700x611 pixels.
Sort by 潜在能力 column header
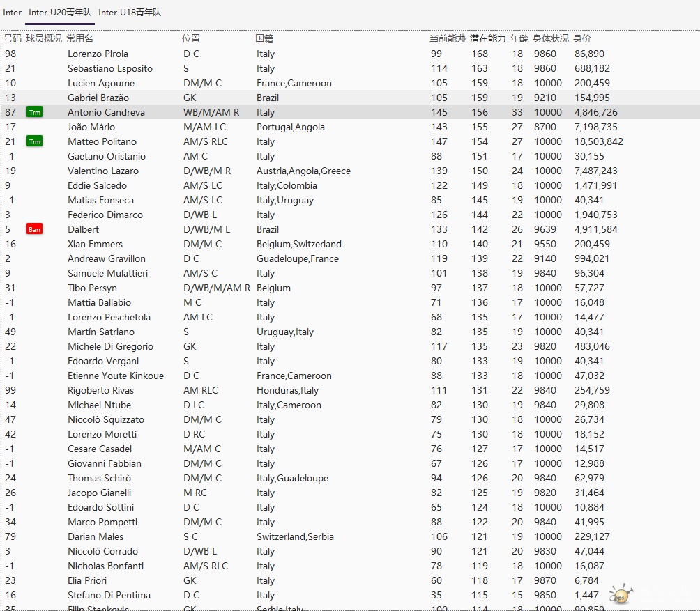pos(487,39)
